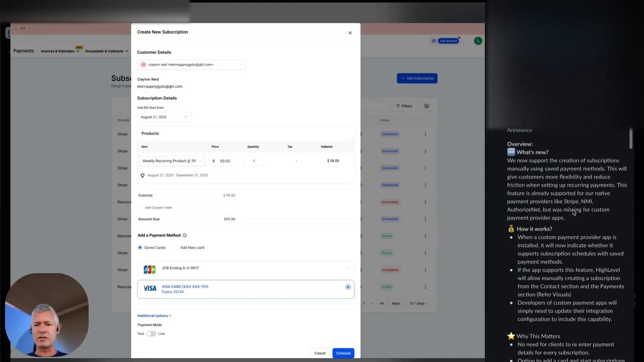Click the export icon next to Filters
This screenshot has height=362, width=644.
[x=426, y=106]
